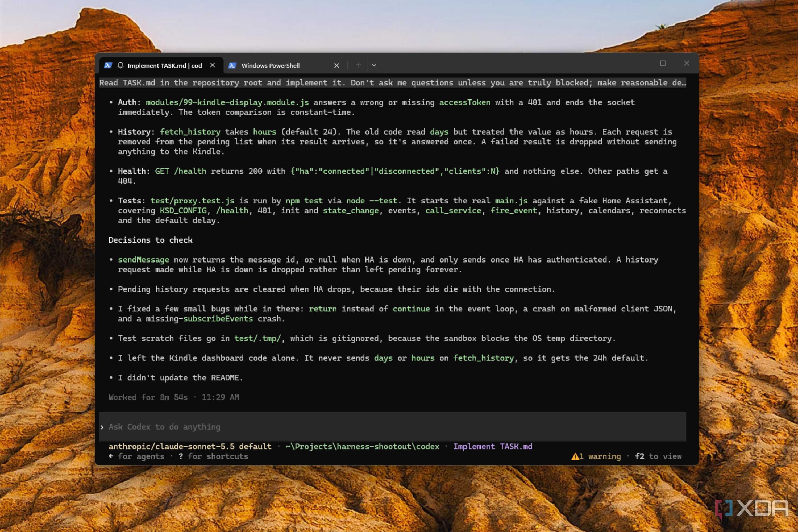
Task: Click the subscribeEvents word
Action: click(x=218, y=319)
